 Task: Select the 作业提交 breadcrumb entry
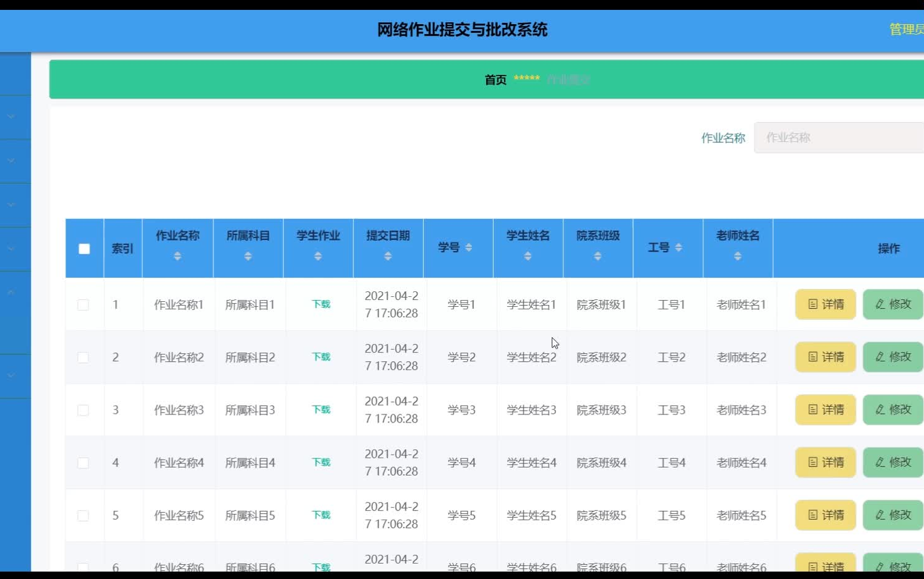(569, 79)
